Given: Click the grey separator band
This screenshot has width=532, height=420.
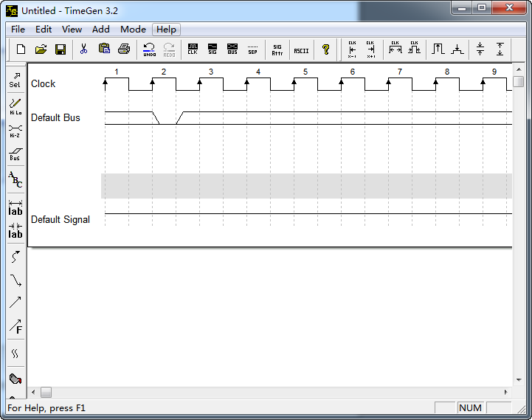Looking at the screenshot, I should 306,186.
